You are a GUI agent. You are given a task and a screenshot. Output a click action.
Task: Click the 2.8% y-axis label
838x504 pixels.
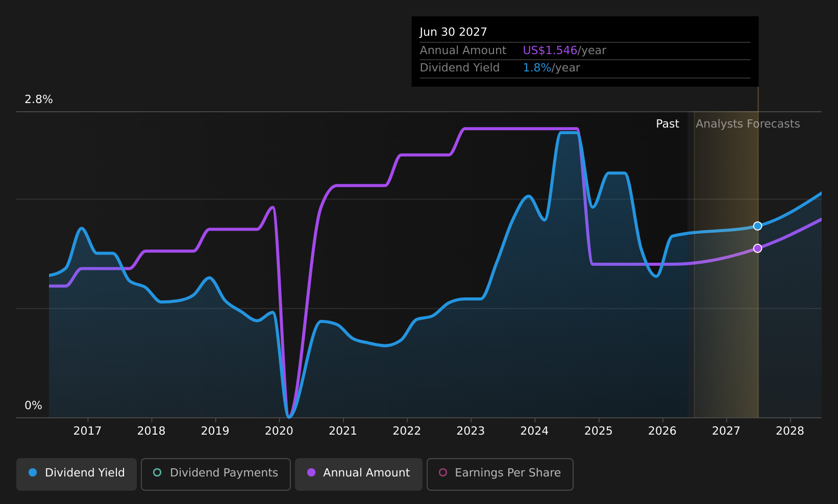coord(39,99)
